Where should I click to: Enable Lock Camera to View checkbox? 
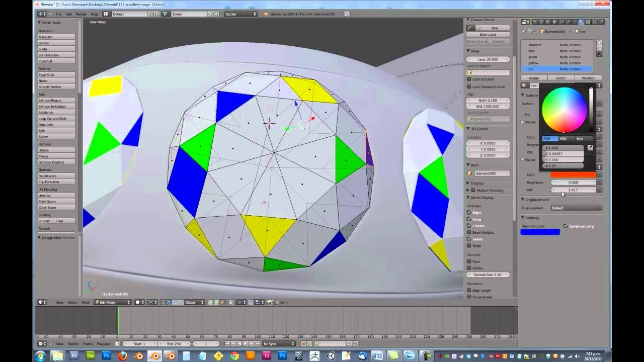[x=469, y=86]
